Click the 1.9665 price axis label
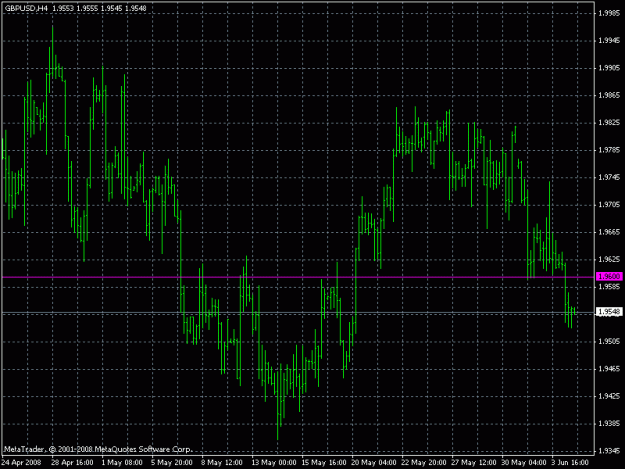 [x=609, y=232]
